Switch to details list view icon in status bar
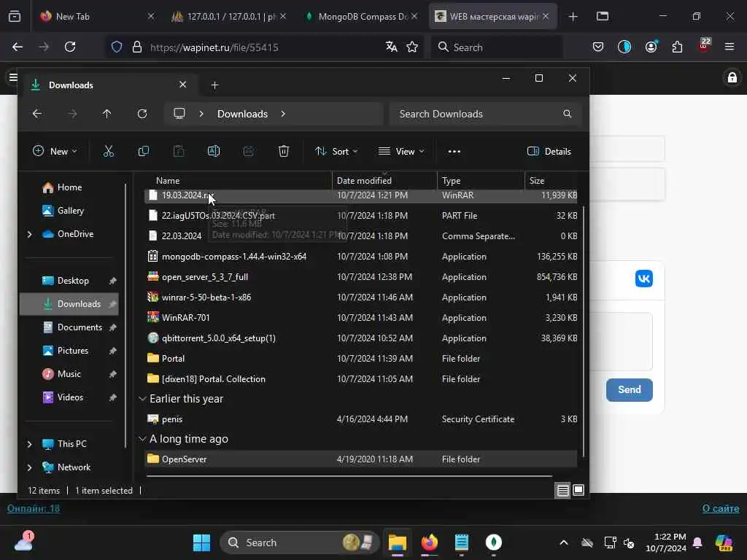Viewport: 747px width, 560px height. (562, 490)
